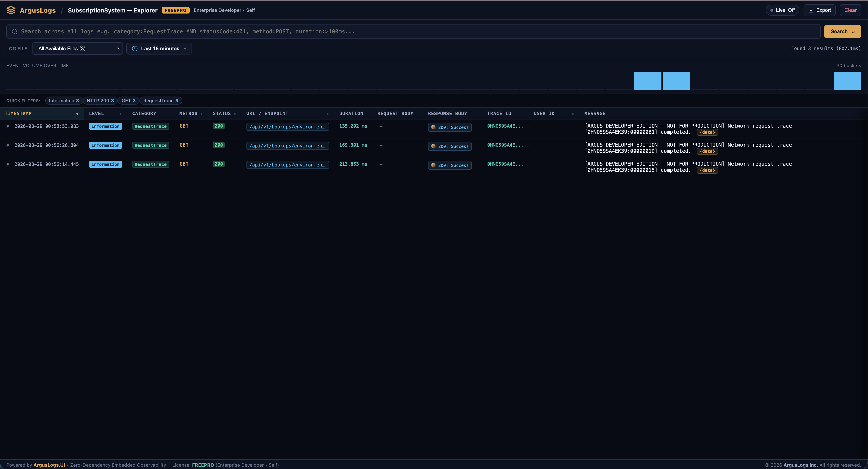Click the package icon in 00:58:53.083 row response
Viewport: 868px width, 469px height.
[x=433, y=127]
